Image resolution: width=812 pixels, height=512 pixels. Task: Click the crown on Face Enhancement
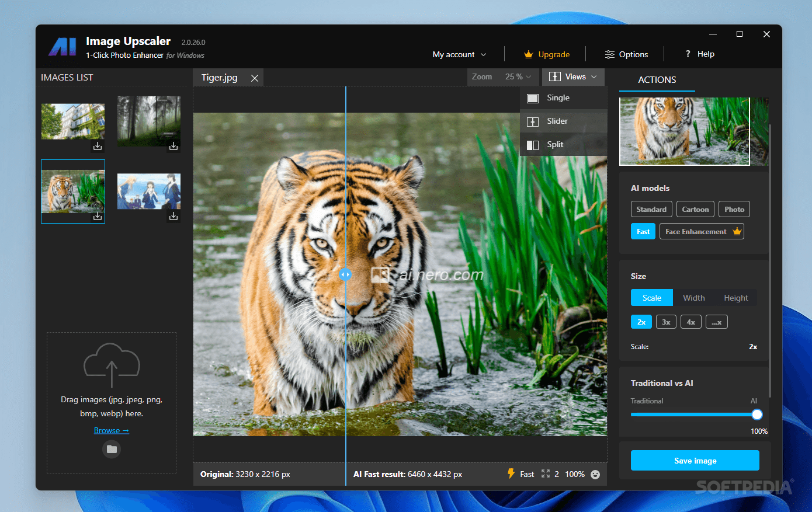click(737, 231)
